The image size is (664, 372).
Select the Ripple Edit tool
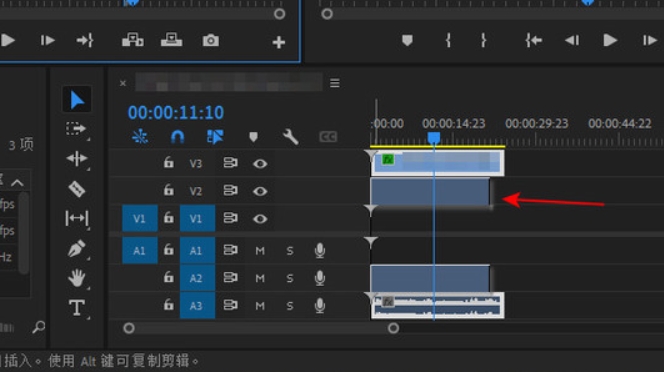(x=77, y=158)
